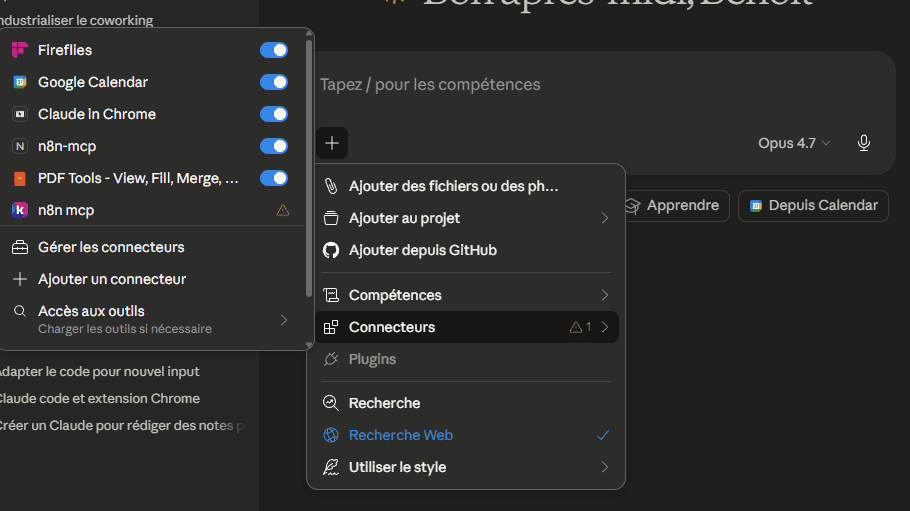The height and width of the screenshot is (511, 910).
Task: Click the Fireflies connector icon
Action: (x=20, y=50)
